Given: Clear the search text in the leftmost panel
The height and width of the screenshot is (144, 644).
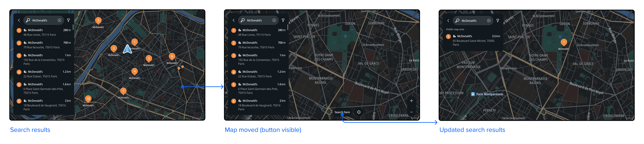Looking at the screenshot, I should [x=60, y=20].
